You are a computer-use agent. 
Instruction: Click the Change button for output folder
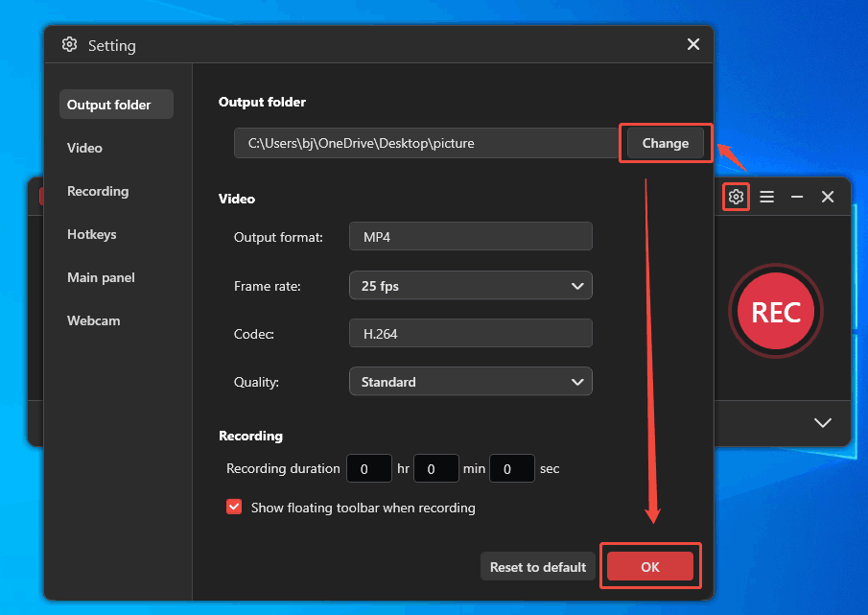(665, 143)
